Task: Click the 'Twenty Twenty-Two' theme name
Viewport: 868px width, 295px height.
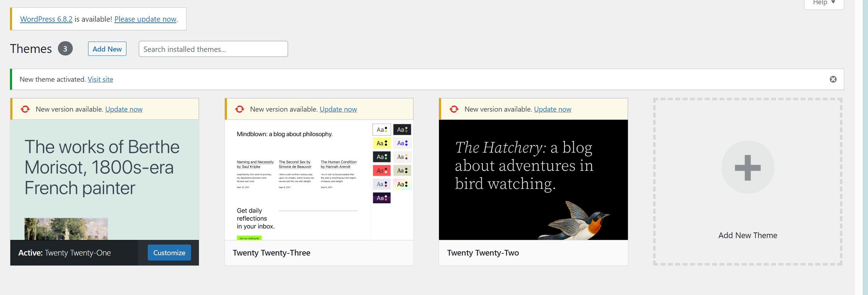Action: click(483, 253)
